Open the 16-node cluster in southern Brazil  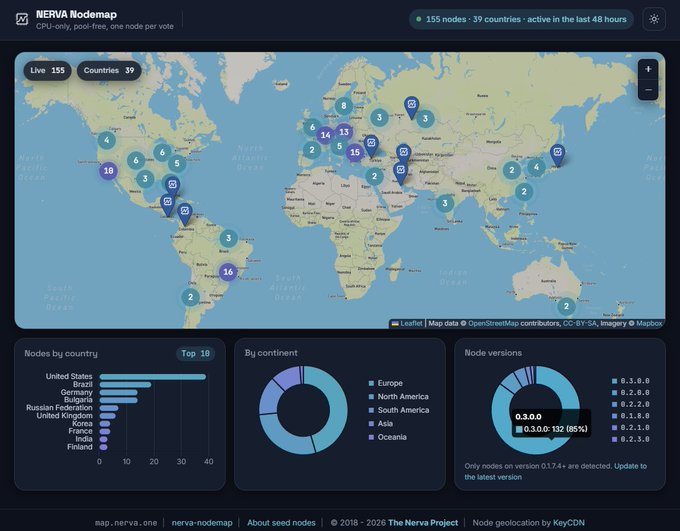point(228,272)
